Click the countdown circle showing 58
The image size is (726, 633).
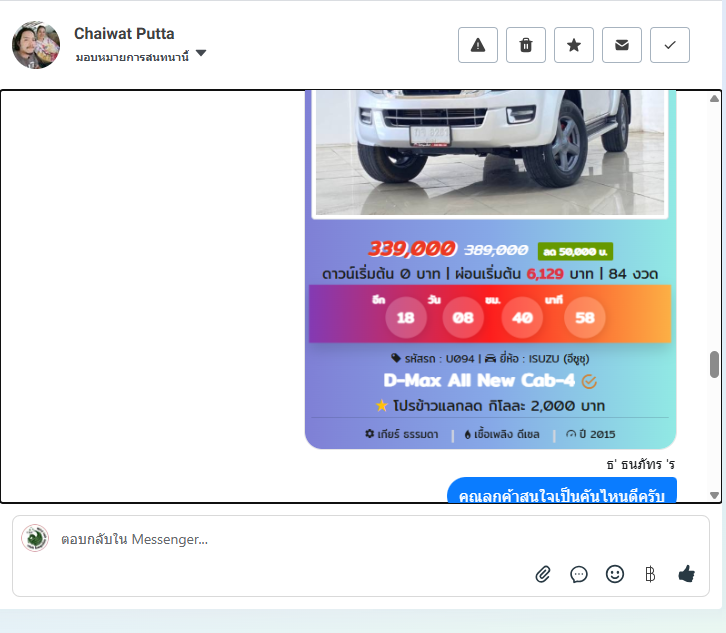(584, 318)
